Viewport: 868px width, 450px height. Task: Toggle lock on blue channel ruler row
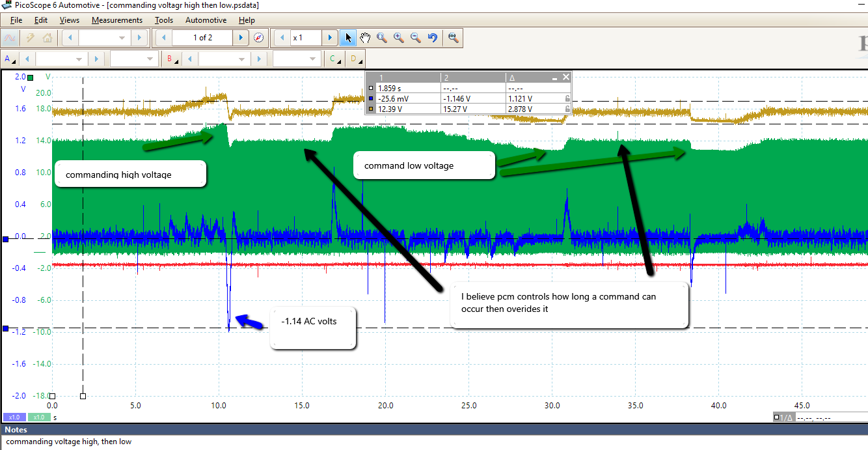567,98
